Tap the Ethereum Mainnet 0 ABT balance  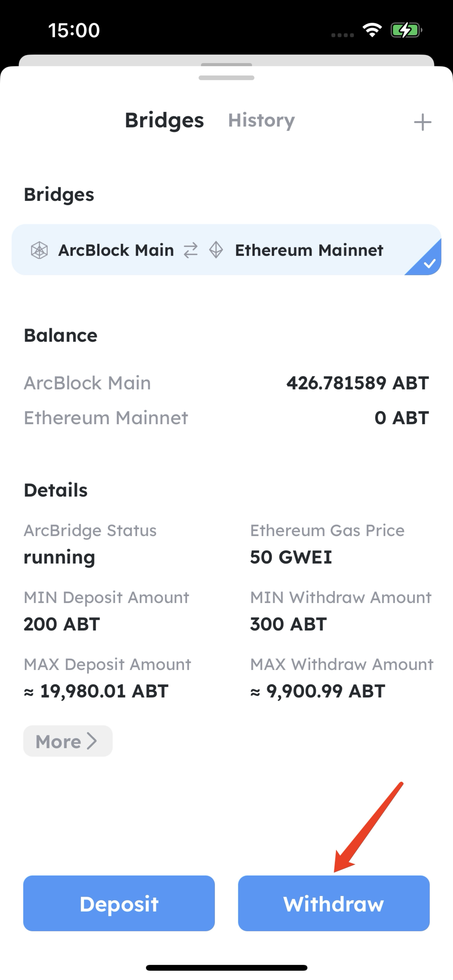tap(402, 418)
